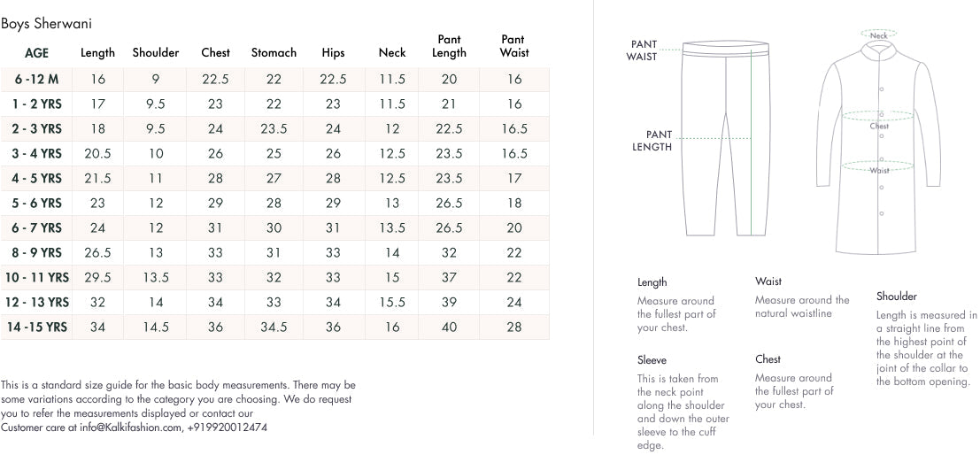Select the 14 -15 YRS row label
Image resolution: width=980 pixels, height=470 pixels.
37,327
